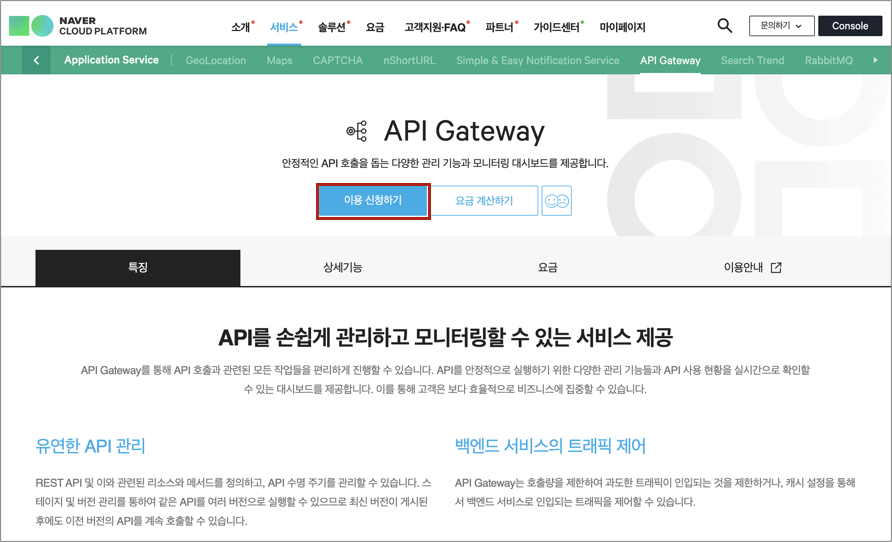Switch to the 상세기능 tab
The image size is (892, 542).
coord(342,267)
